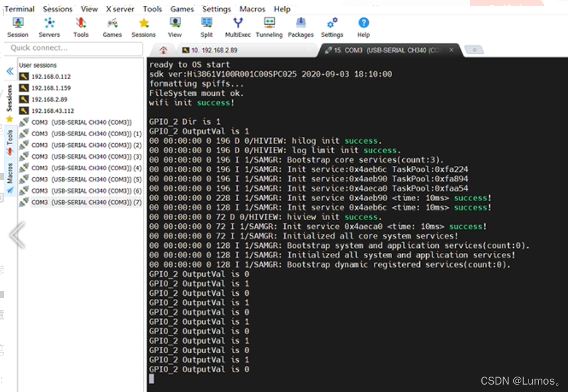Open saved session 192.168.0.112
The width and height of the screenshot is (568, 392).
[51, 76]
